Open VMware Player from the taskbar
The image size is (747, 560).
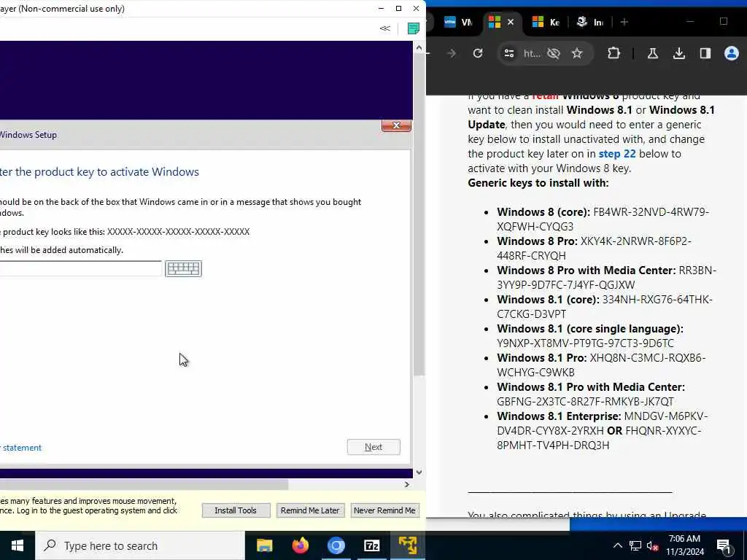pos(407,545)
